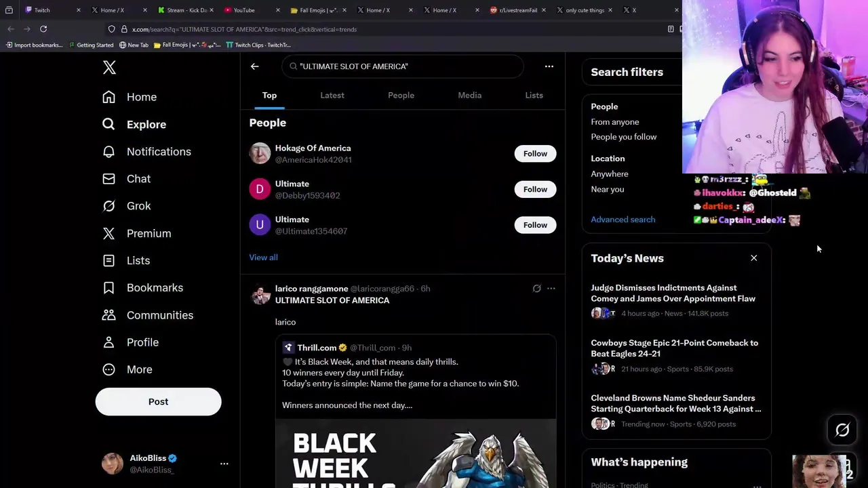Click larico ranggamone's profile avatar

260,295
